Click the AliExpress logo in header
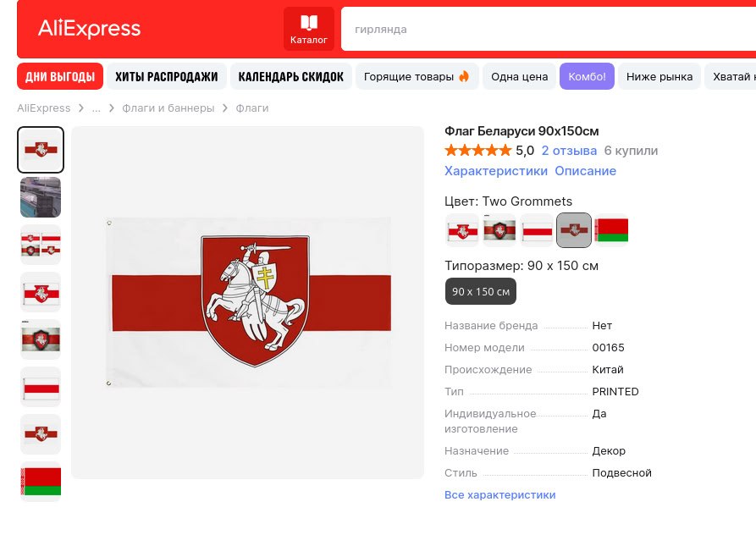This screenshot has height=535, width=756. (89, 29)
